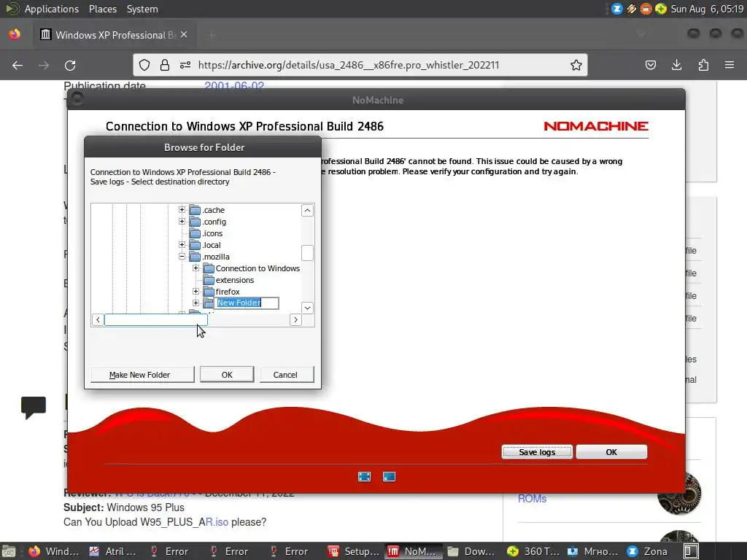Select the Windows XP Professional browser tab
The width and height of the screenshot is (747, 560).
point(115,35)
